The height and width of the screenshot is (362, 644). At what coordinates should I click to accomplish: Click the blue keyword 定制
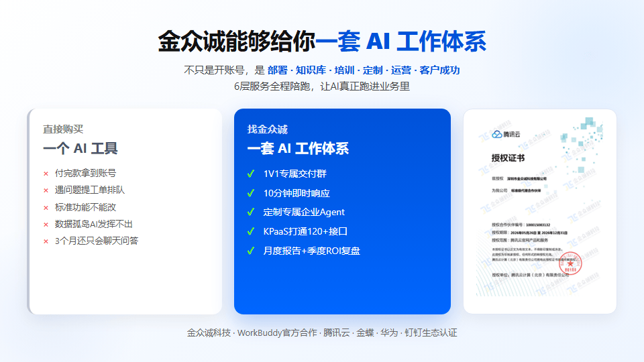(x=372, y=70)
